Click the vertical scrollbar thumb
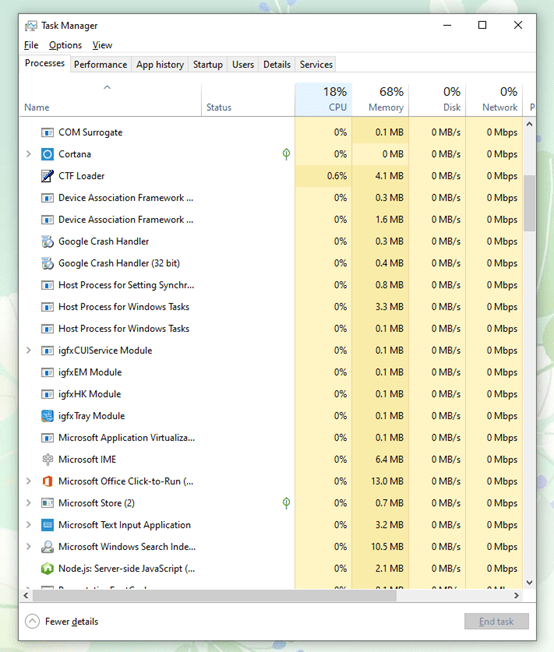Screen dimensions: 554x652 (x=529, y=203)
